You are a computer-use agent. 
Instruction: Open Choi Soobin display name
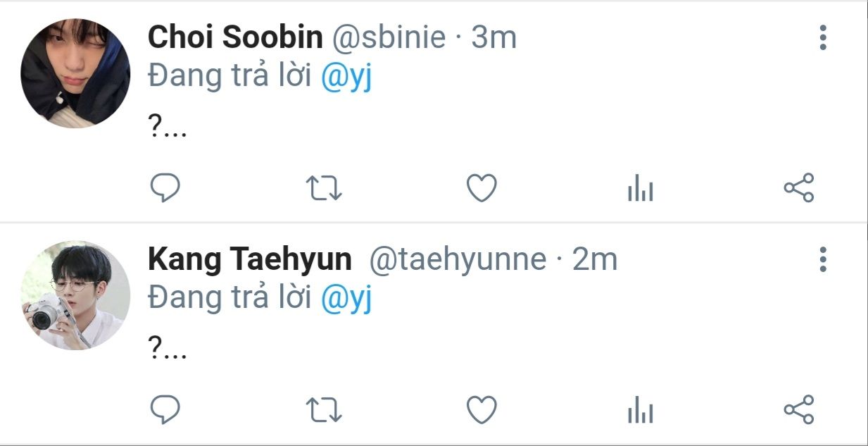click(x=235, y=37)
